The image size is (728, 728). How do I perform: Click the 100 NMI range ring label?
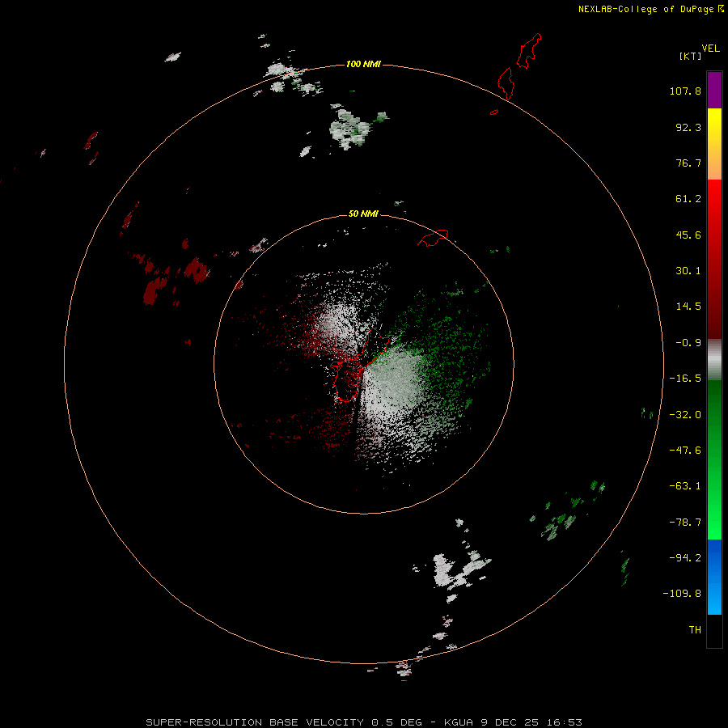pos(363,64)
